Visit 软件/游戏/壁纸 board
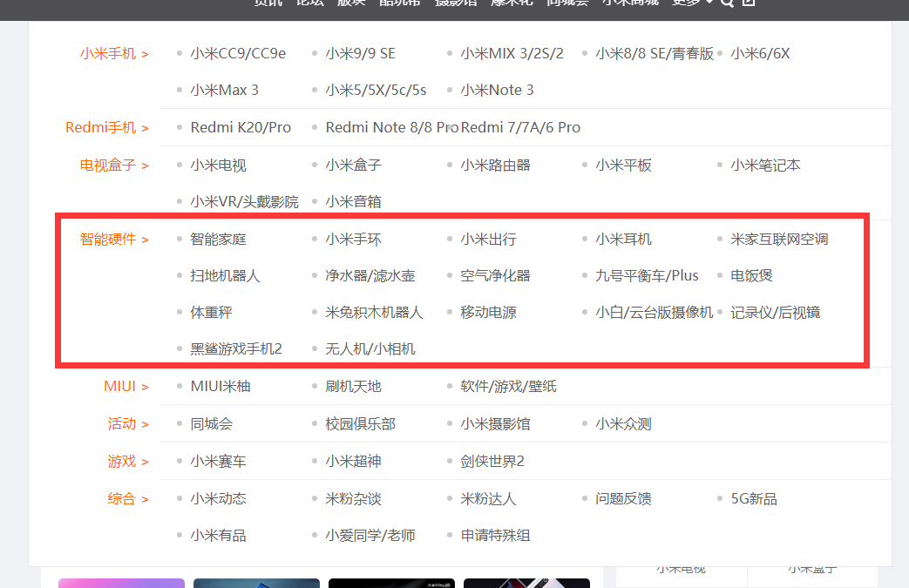Image resolution: width=909 pixels, height=588 pixels. coord(508,387)
